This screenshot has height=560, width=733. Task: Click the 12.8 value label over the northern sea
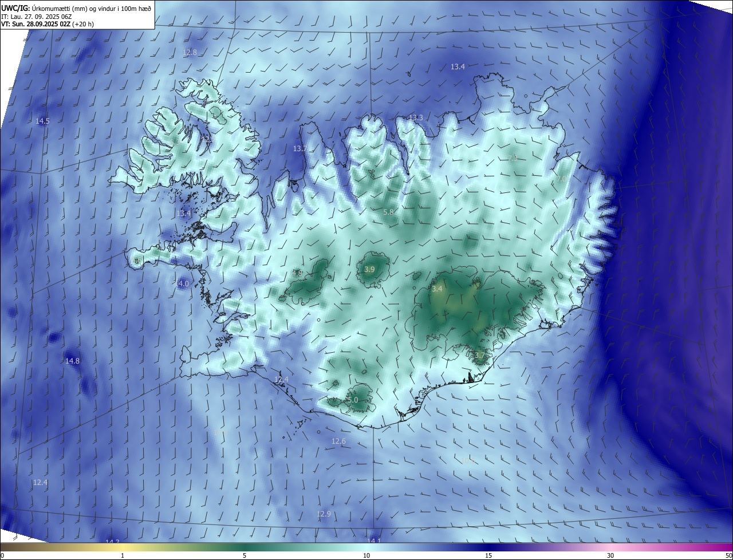tap(190, 52)
